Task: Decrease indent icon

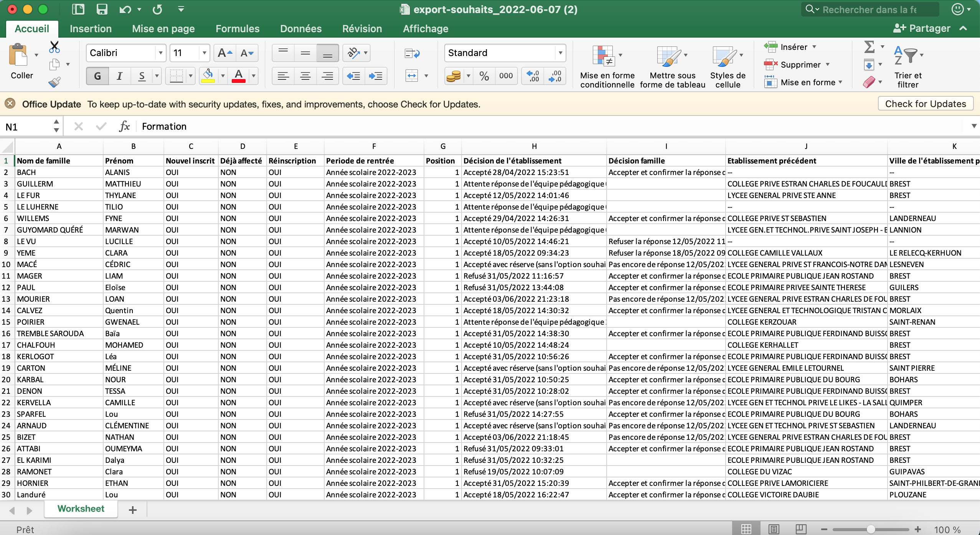Action: tap(353, 76)
